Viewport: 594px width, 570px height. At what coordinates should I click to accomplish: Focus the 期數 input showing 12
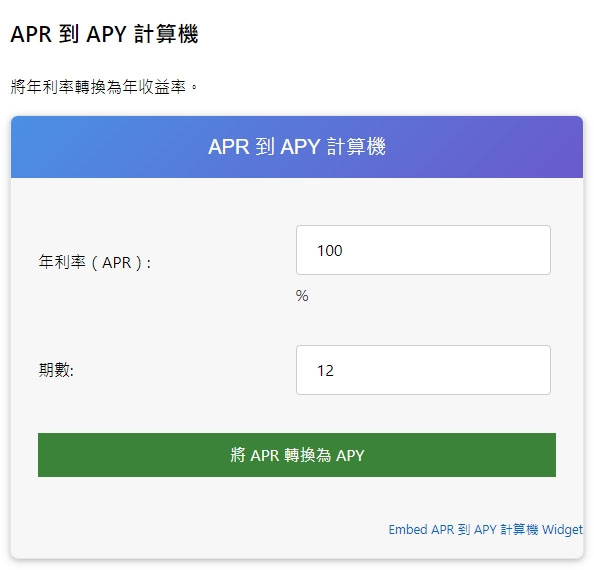[x=423, y=370]
